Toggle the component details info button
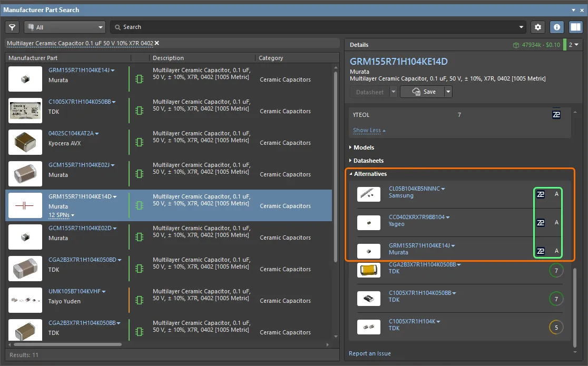This screenshot has width=588, height=366. (x=557, y=27)
